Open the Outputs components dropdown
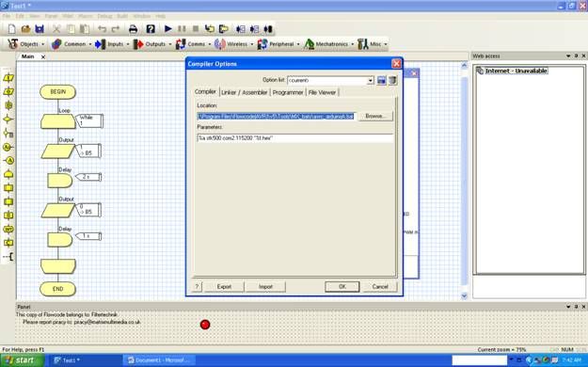The image size is (588, 367). pos(151,44)
